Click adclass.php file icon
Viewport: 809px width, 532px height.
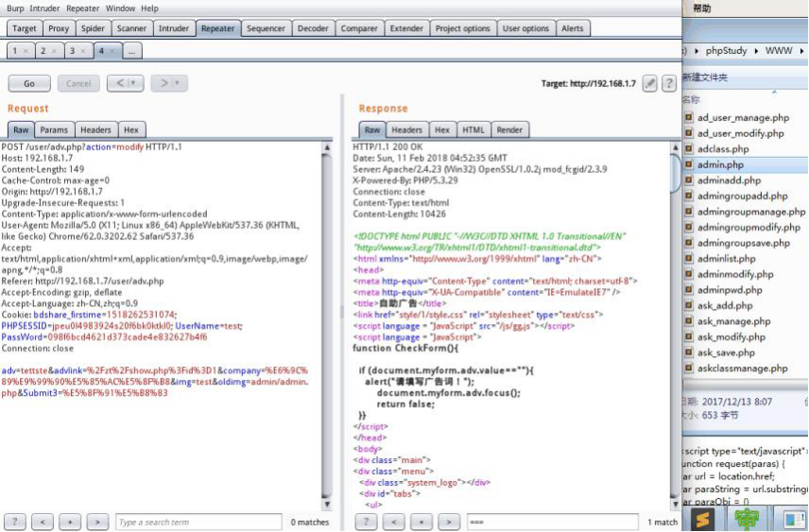point(688,149)
